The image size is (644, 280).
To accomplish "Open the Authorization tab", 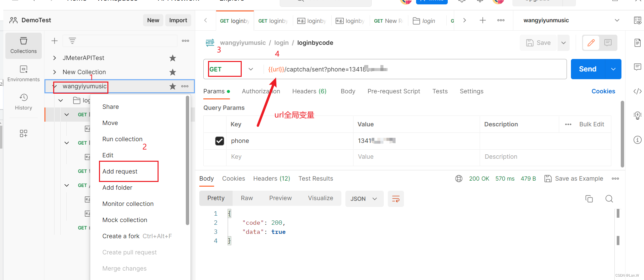I will (261, 91).
